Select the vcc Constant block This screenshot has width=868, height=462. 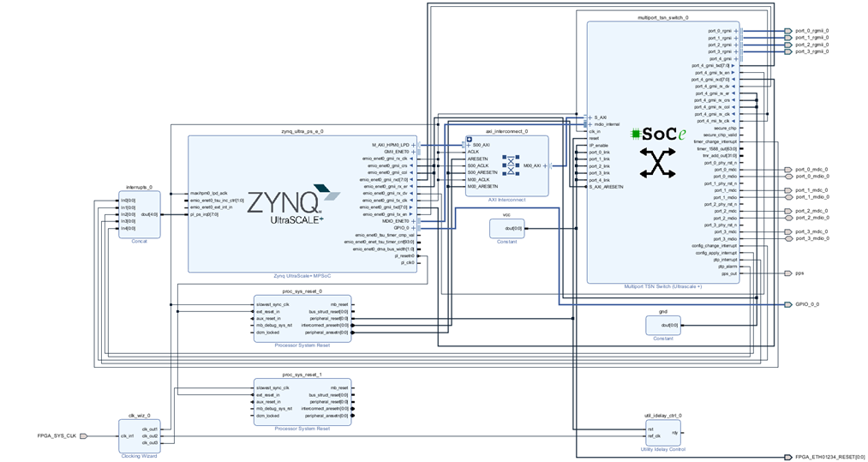506,229
